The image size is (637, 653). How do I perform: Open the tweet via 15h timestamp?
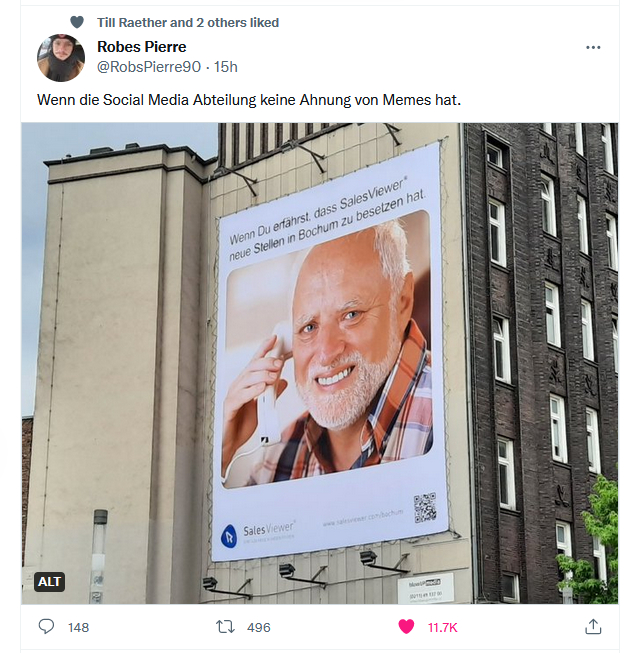[226, 67]
